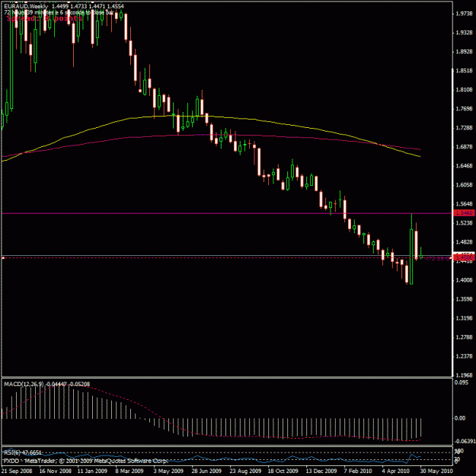Click the latest small green candle near 1.4554

click(x=420, y=257)
